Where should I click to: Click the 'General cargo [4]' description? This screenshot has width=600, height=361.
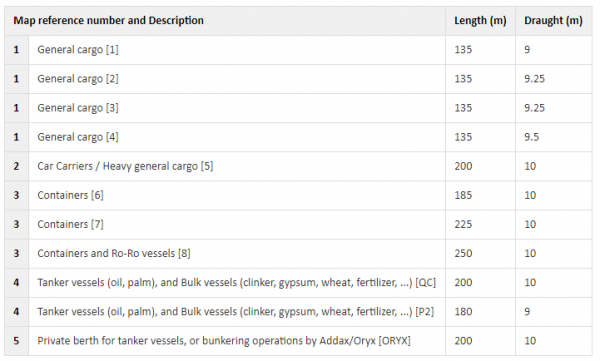78,137
